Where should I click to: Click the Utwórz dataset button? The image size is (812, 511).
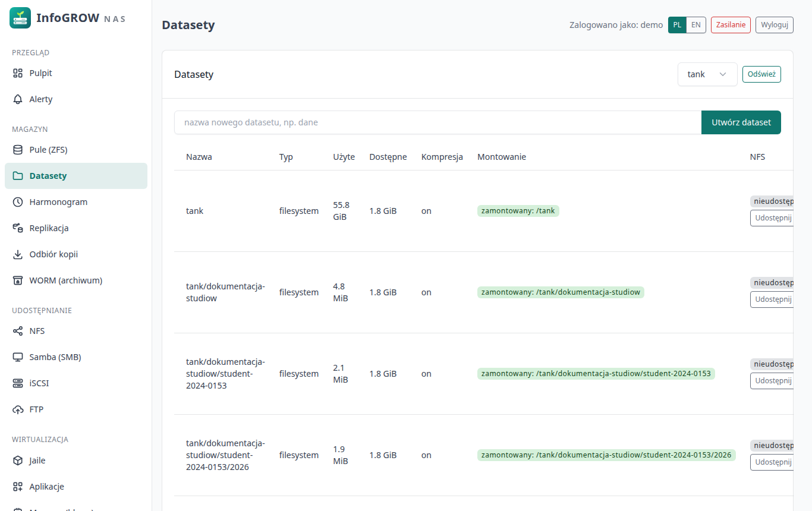click(741, 122)
